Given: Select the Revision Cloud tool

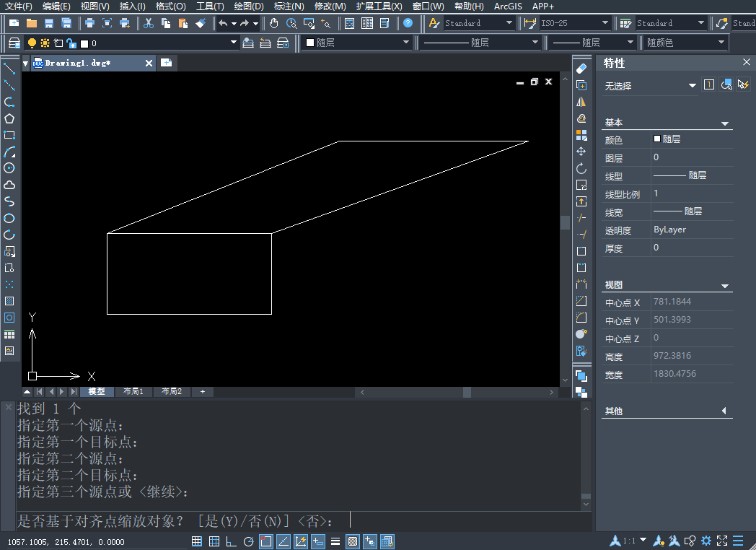Looking at the screenshot, I should (9, 185).
